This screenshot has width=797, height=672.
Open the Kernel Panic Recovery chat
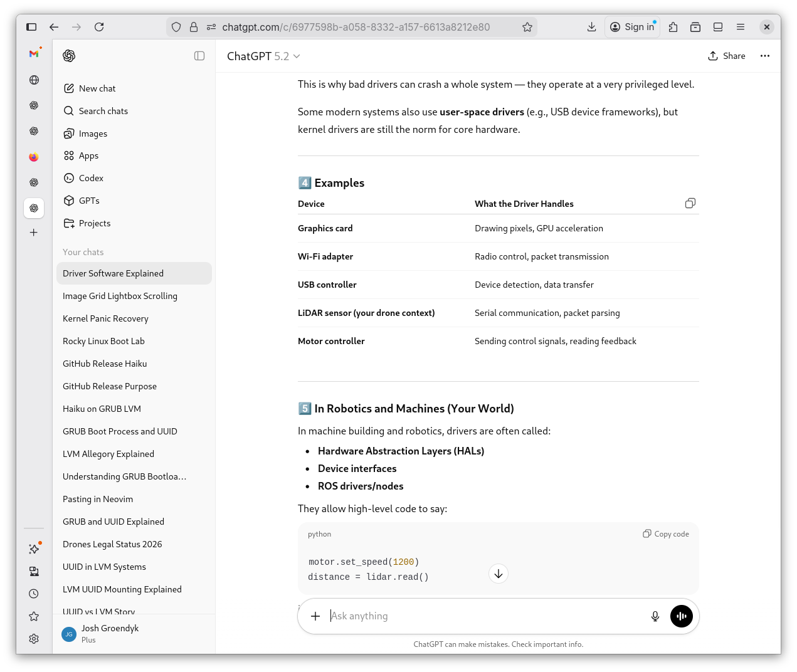(x=105, y=318)
